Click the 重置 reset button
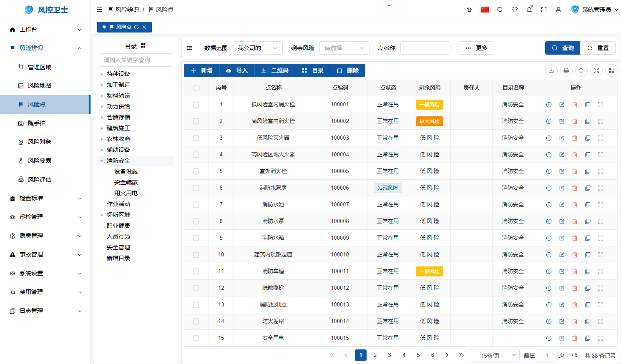This screenshot has height=364, width=621. pyautogui.click(x=598, y=48)
